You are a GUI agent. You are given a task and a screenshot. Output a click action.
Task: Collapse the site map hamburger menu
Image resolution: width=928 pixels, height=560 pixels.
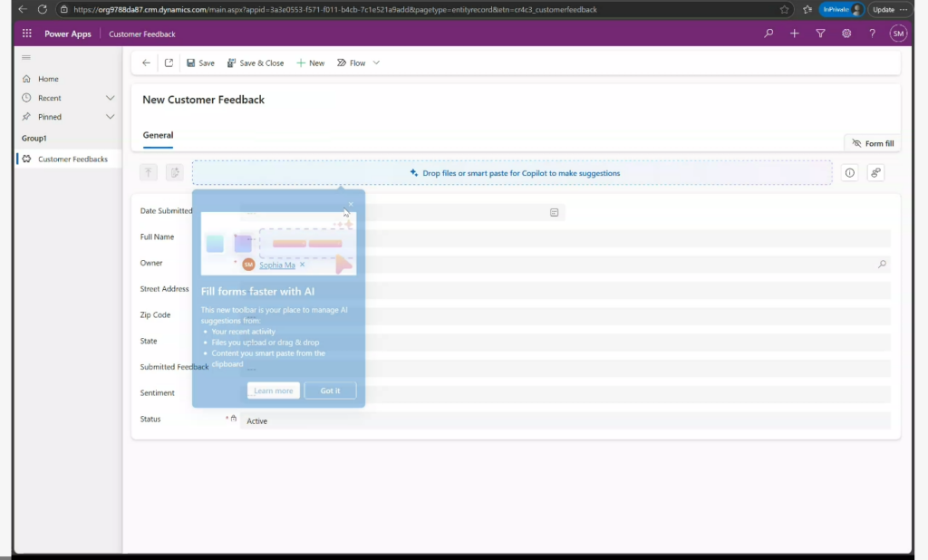[x=26, y=57]
